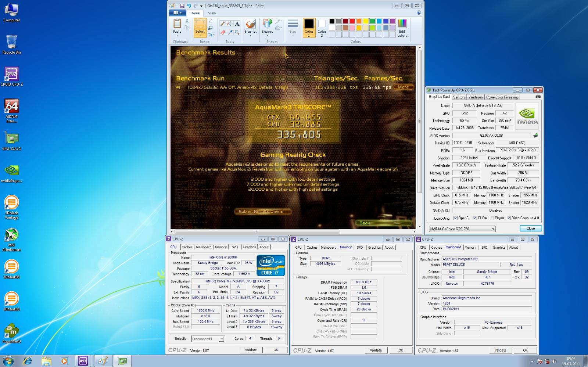Click the Close button in GPU-Z
This screenshot has width=588, height=367.
(x=531, y=229)
